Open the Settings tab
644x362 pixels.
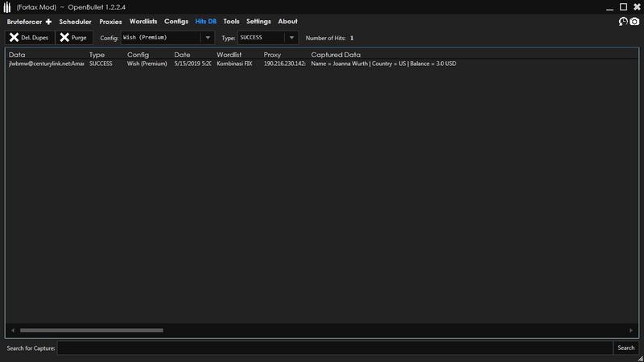[x=258, y=22]
